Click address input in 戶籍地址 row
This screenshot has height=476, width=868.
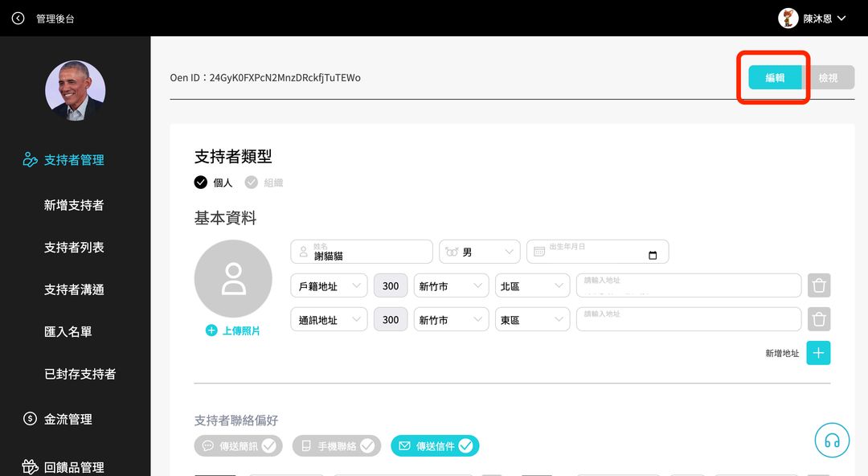click(x=689, y=285)
